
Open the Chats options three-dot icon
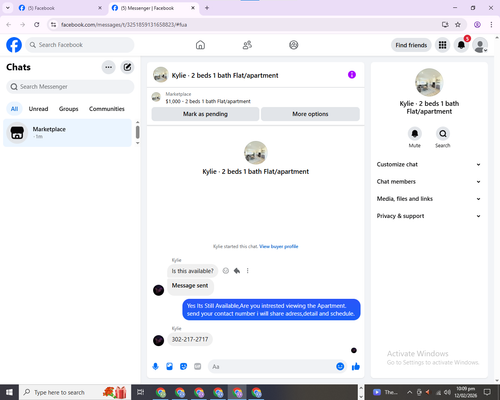coord(108,67)
